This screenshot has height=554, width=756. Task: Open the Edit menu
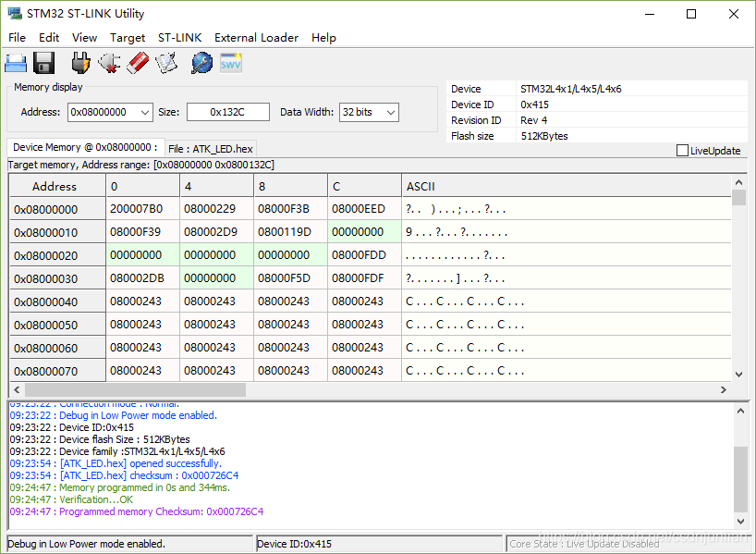pyautogui.click(x=49, y=38)
